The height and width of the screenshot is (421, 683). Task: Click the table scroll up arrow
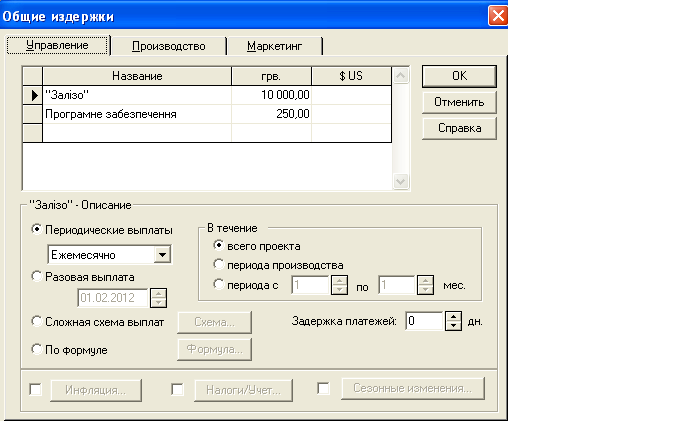[x=401, y=76]
